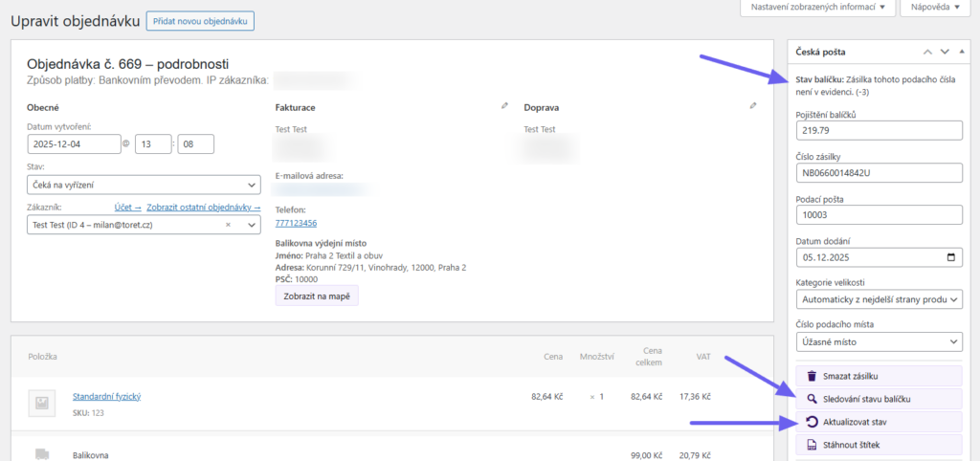Click Sledování stavu balíčku button
Image resolution: width=980 pixels, height=461 pixels.
click(x=879, y=399)
